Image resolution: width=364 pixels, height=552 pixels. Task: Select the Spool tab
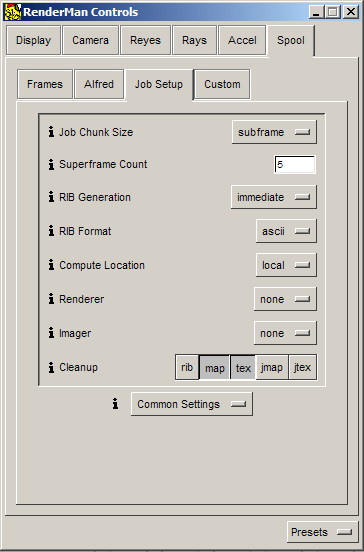291,40
